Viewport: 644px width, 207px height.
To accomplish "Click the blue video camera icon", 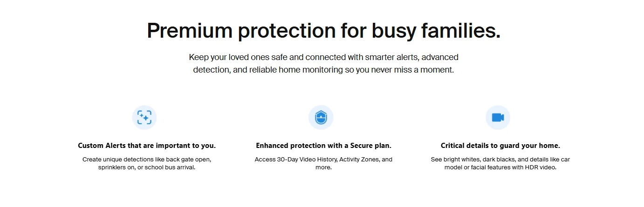I will tap(498, 118).
